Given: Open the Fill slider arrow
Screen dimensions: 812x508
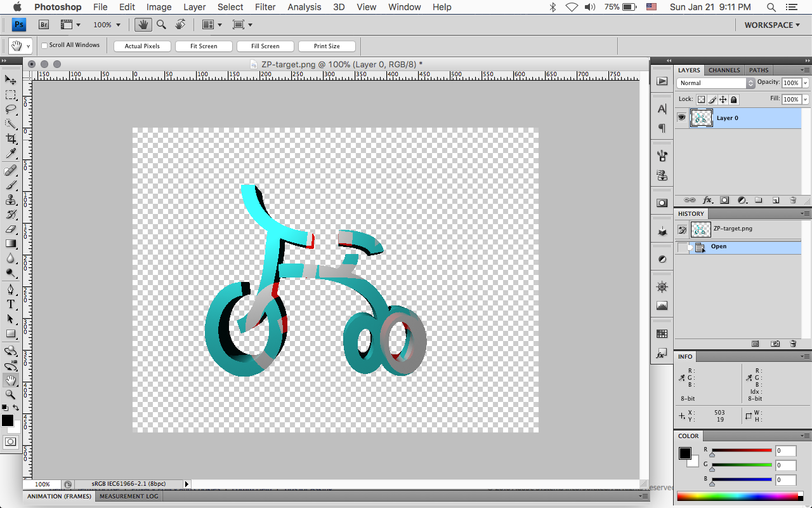Looking at the screenshot, I should 805,100.
